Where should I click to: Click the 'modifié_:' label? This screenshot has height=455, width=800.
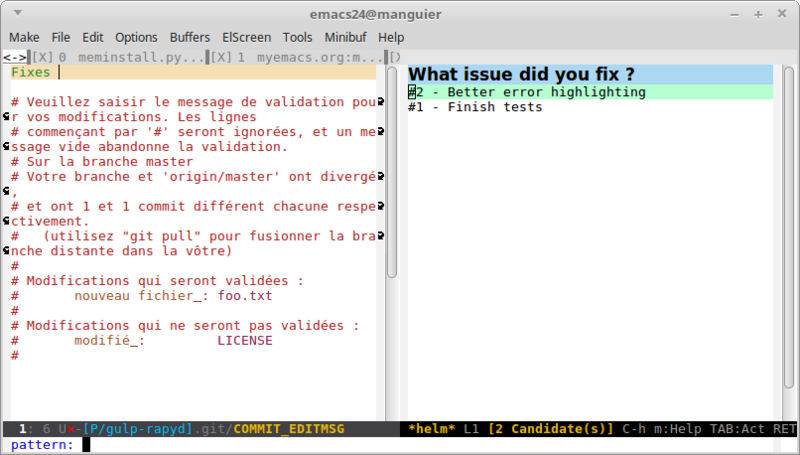(110, 340)
